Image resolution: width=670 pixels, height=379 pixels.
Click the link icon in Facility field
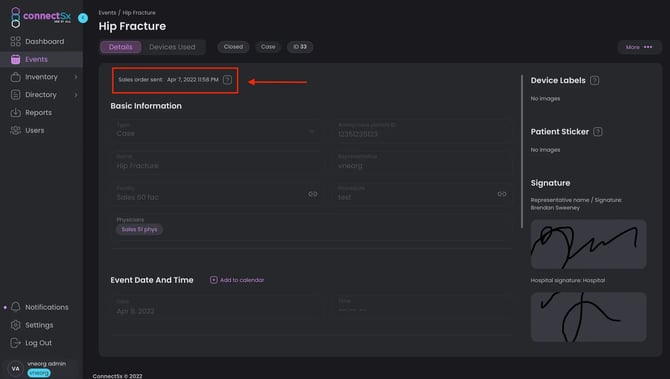tap(313, 194)
